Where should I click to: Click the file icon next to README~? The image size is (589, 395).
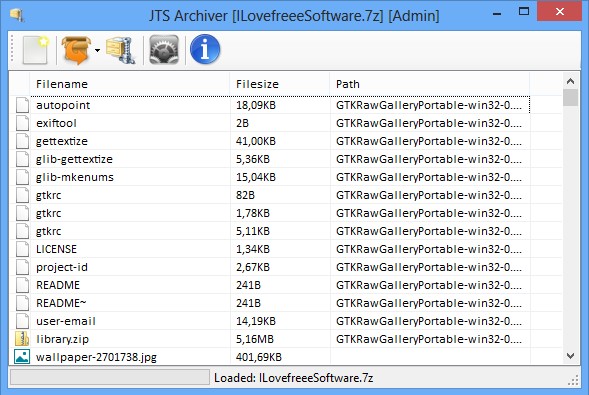click(x=22, y=303)
